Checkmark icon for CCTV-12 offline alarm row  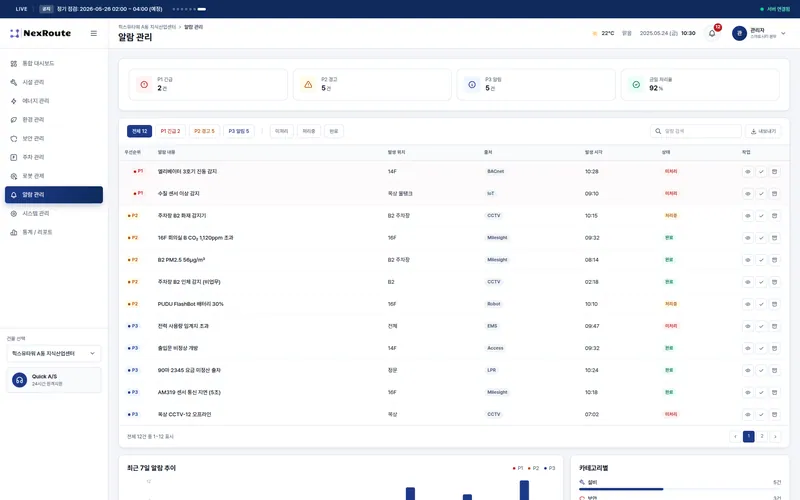click(x=761, y=415)
